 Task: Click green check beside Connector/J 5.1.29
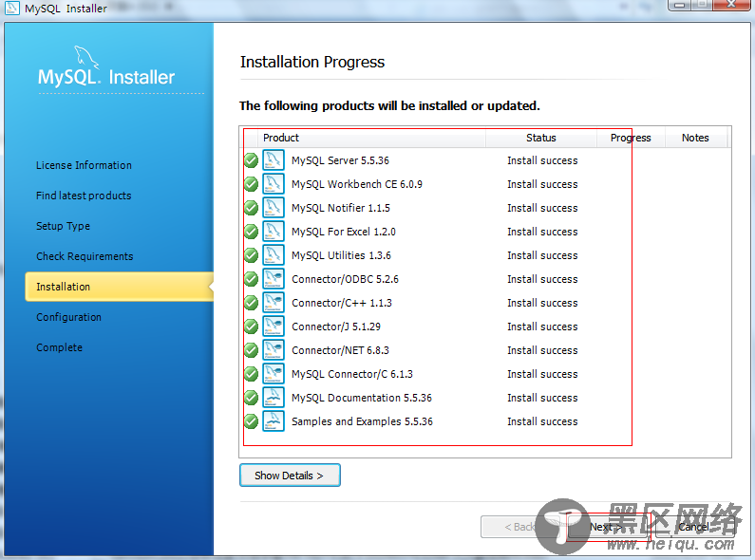pos(251,327)
